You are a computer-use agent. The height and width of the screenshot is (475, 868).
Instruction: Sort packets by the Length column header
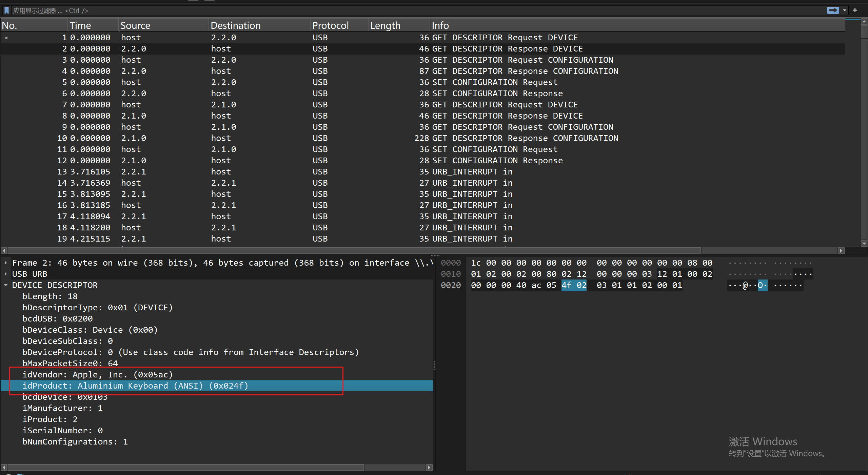tap(385, 25)
